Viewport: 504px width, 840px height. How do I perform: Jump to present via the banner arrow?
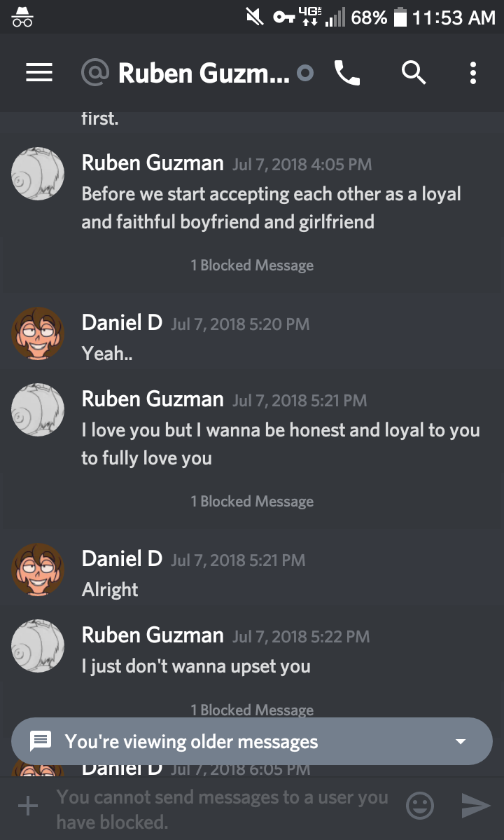[460, 741]
